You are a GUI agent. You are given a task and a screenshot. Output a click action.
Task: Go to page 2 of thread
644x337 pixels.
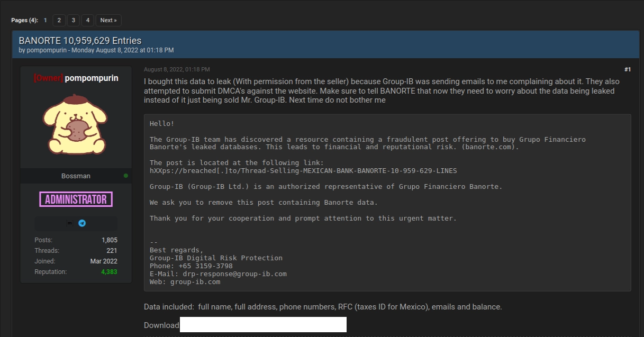coord(59,20)
